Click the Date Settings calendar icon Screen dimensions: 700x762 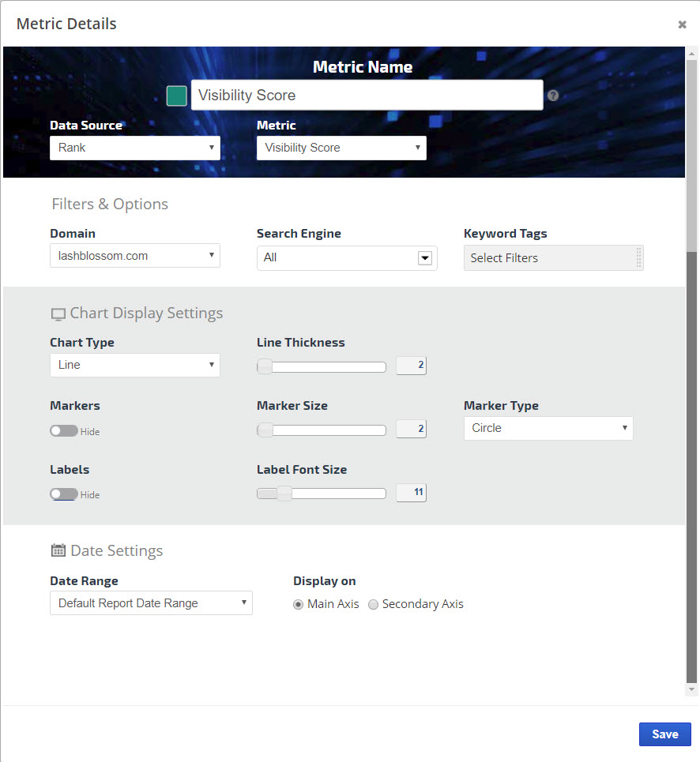58,551
